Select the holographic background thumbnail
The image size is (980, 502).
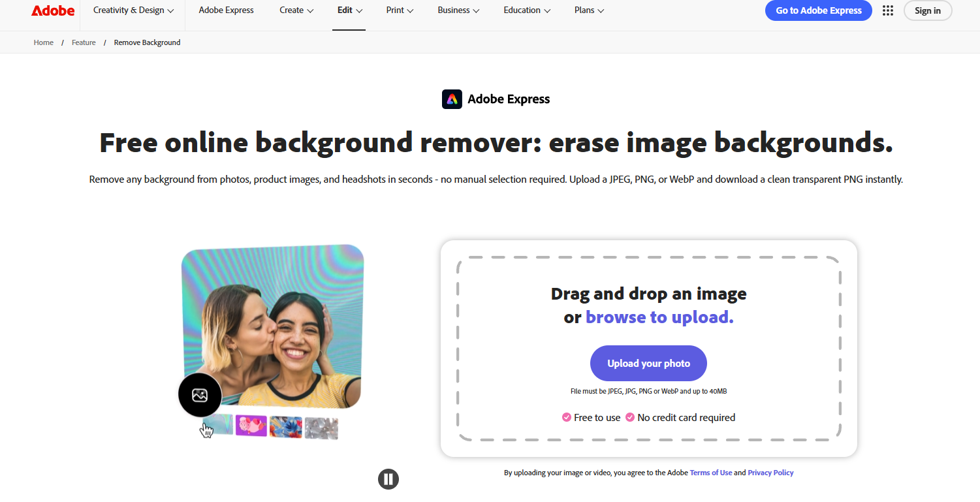pos(219,424)
